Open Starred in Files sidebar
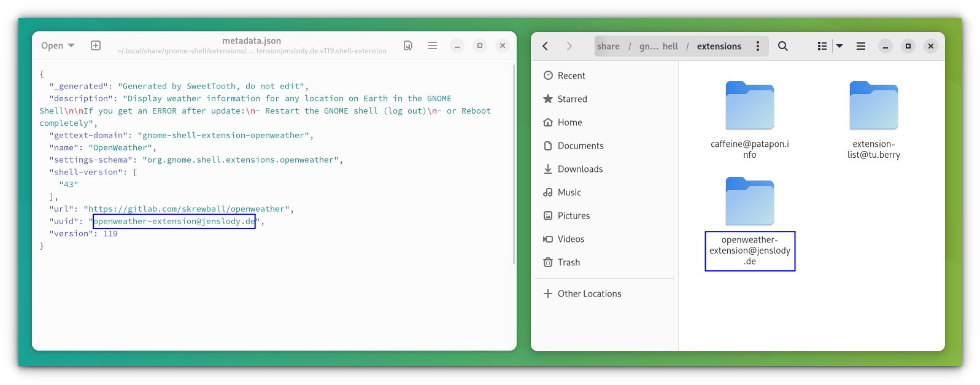The height and width of the screenshot is (385, 980). pyautogui.click(x=604, y=99)
